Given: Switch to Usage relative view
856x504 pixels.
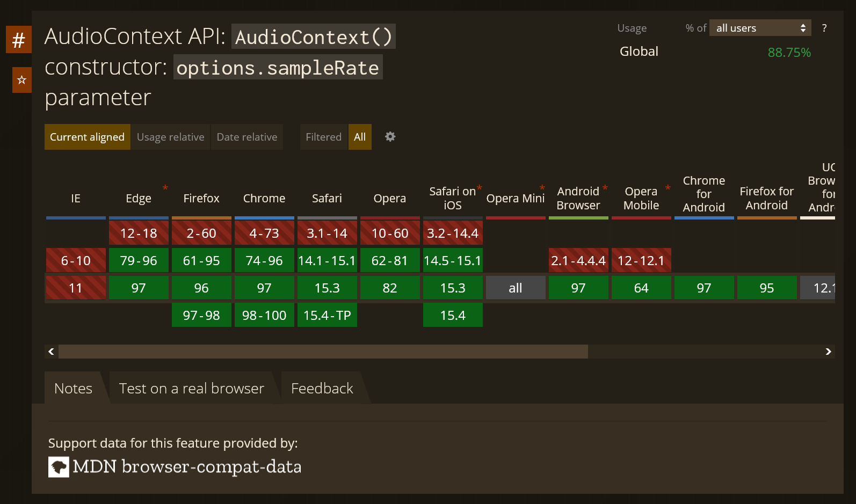Looking at the screenshot, I should tap(170, 137).
